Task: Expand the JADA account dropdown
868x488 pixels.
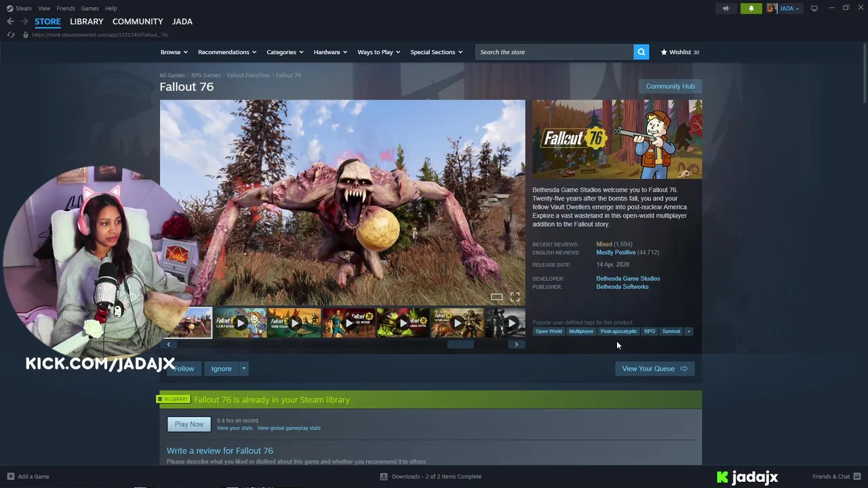Action: pyautogui.click(x=789, y=8)
